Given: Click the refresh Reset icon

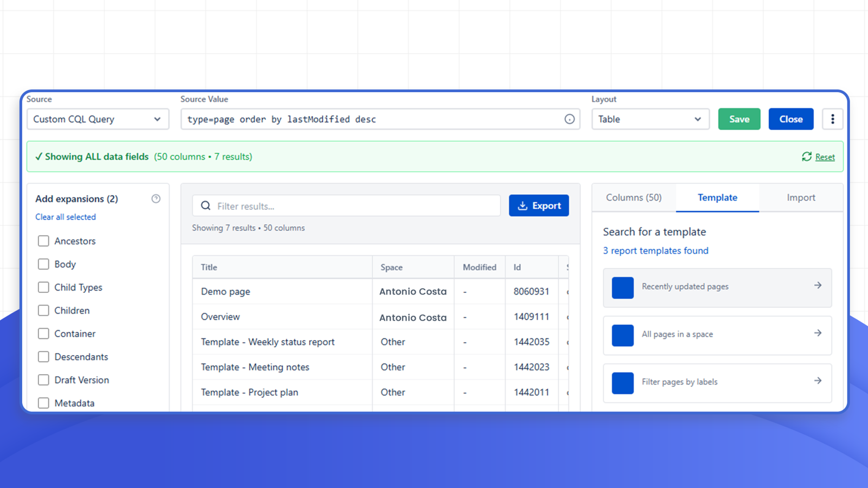Looking at the screenshot, I should (x=807, y=156).
